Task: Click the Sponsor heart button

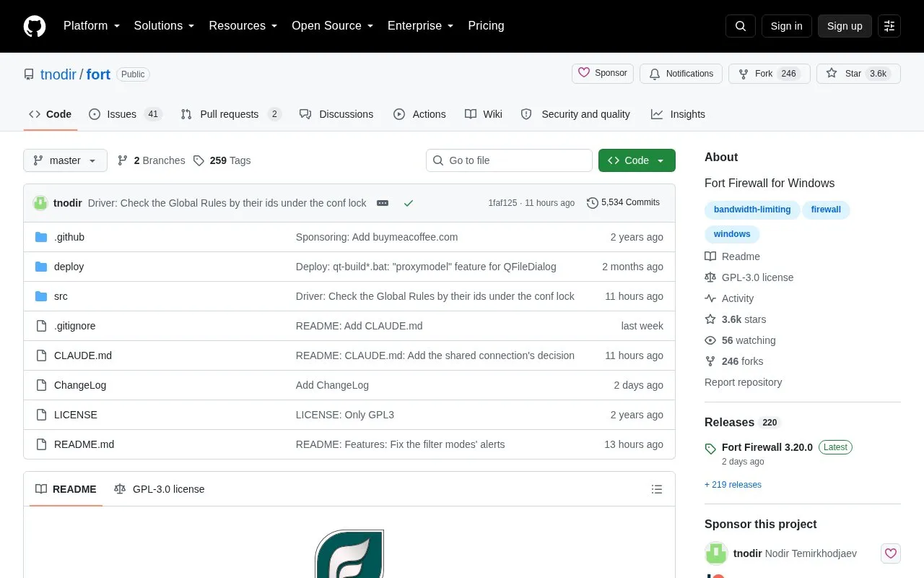Action: pyautogui.click(x=603, y=74)
